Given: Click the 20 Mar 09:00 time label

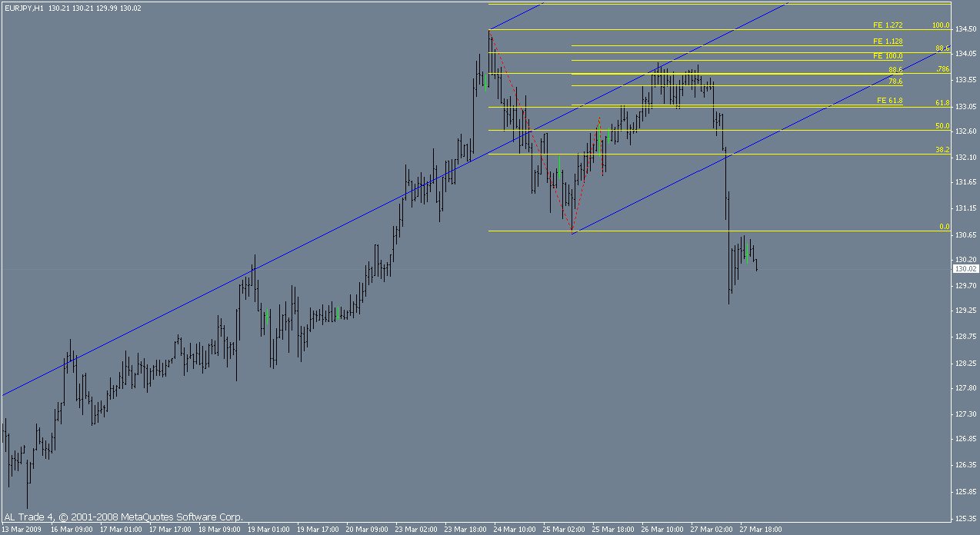Looking at the screenshot, I should tap(367, 529).
